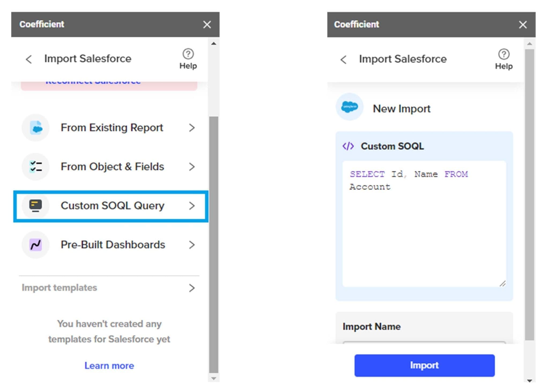Open Help from the left panel
This screenshot has width=549, height=392.
click(x=188, y=58)
